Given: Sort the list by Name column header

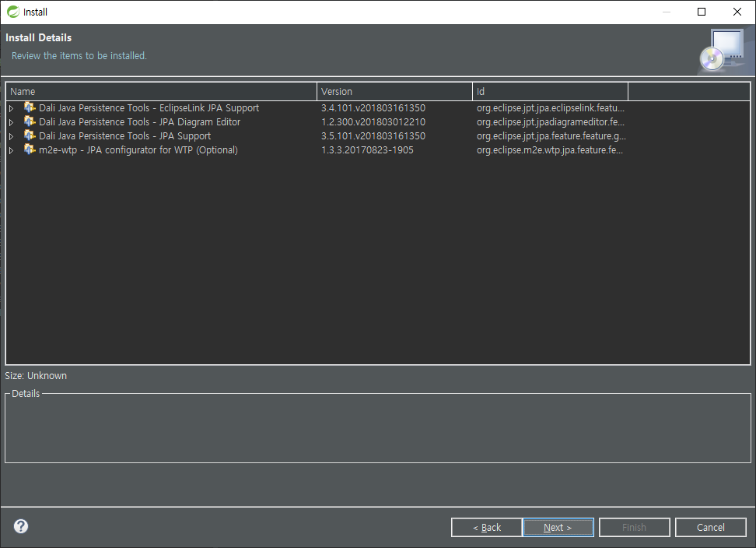Looking at the screenshot, I should click(161, 92).
